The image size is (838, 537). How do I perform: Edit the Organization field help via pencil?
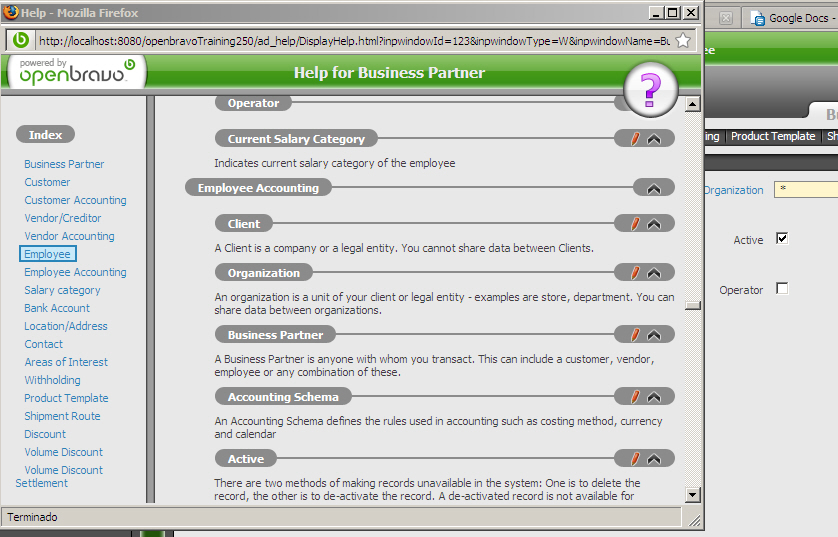click(634, 273)
